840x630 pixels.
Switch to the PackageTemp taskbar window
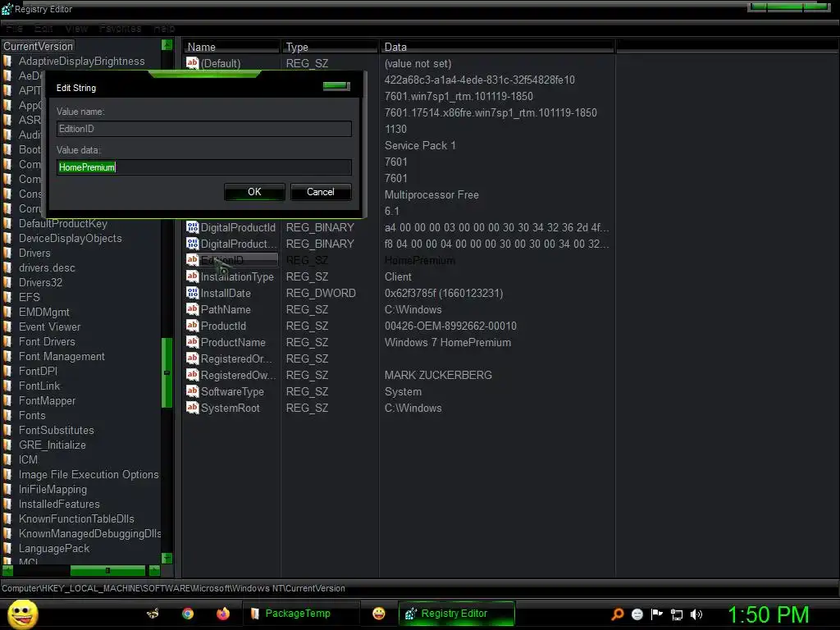301,614
